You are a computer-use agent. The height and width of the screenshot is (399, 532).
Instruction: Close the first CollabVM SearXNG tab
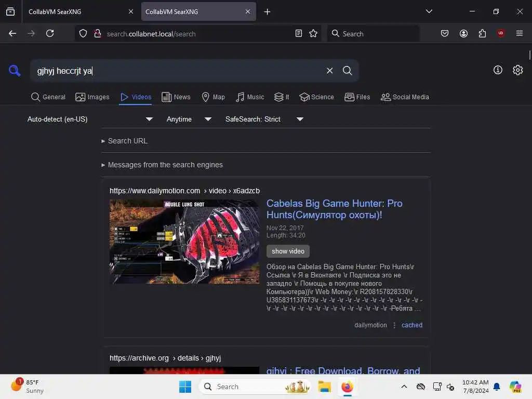pyautogui.click(x=131, y=11)
